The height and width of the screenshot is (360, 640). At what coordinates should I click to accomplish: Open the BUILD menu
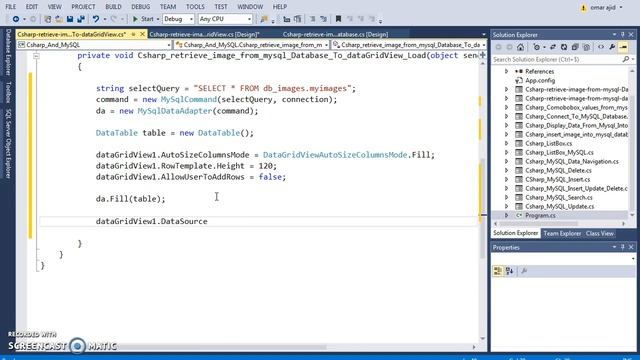(113, 7)
